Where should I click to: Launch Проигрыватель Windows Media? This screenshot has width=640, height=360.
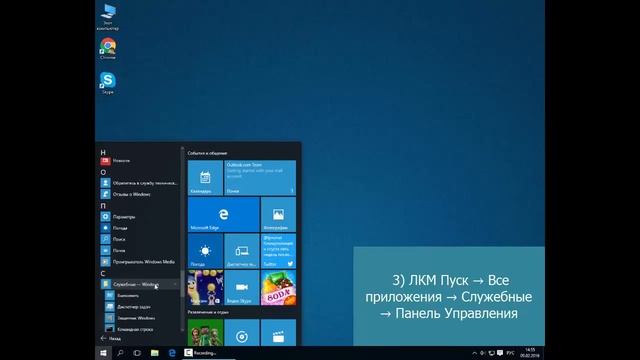(x=139, y=262)
